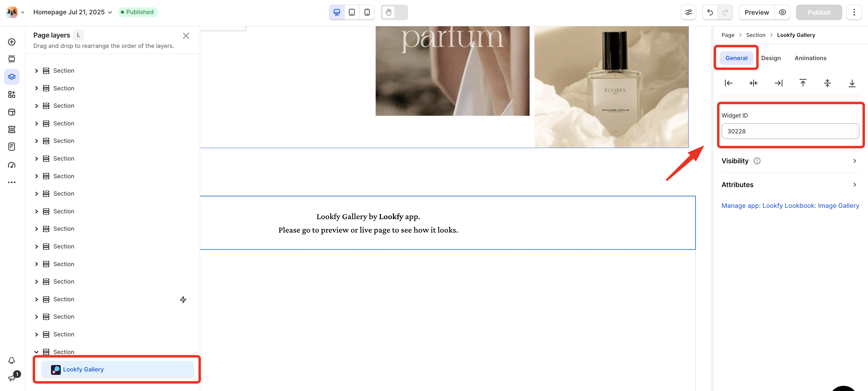Click the preview eye icon

click(x=782, y=13)
